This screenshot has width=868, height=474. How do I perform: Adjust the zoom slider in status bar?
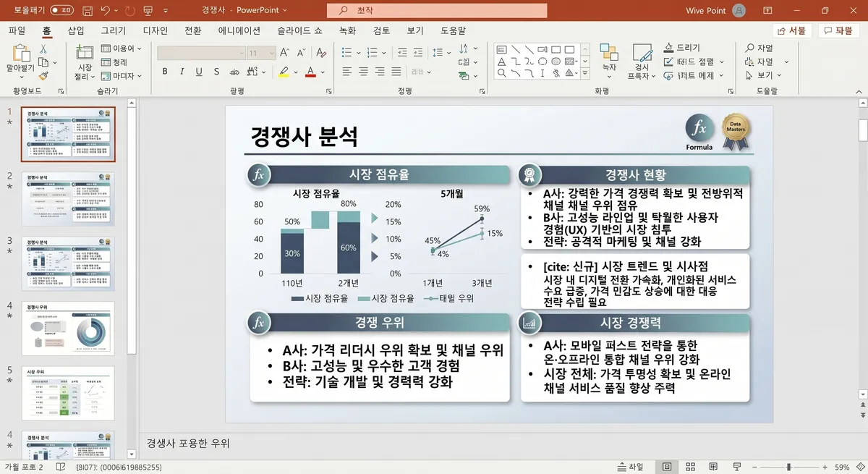[788, 467]
